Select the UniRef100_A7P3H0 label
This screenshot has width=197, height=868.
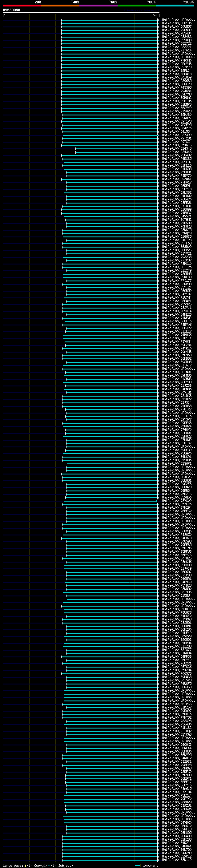177,60
